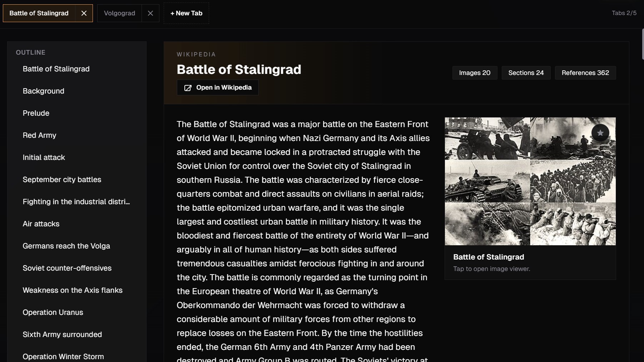Jump to Background in the outline
Screen dimensions: 644x362
point(44,91)
